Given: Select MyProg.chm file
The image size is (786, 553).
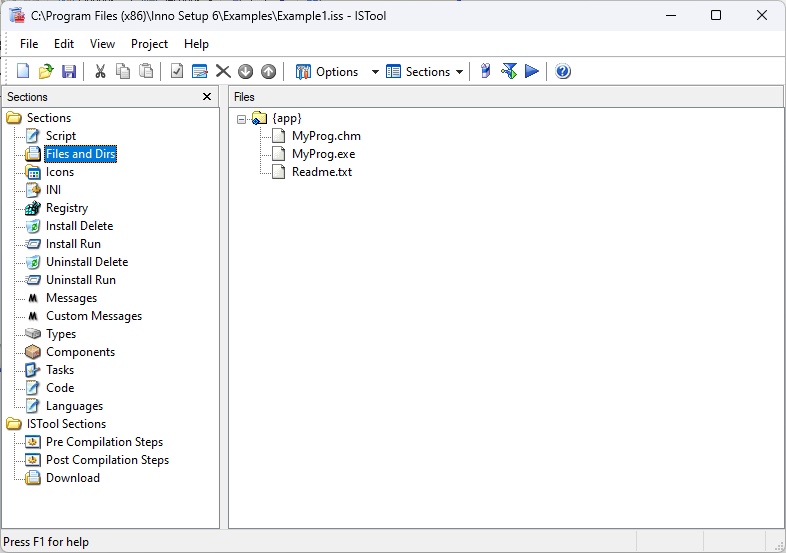Looking at the screenshot, I should point(326,136).
